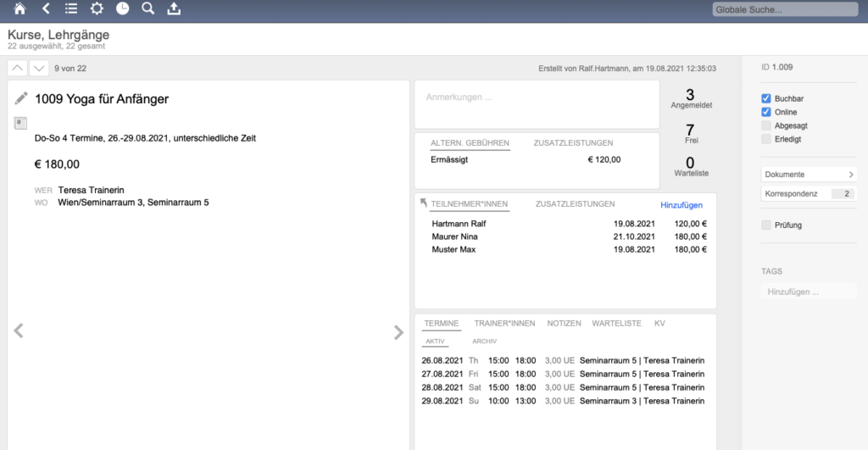The image size is (868, 450).
Task: Click Hinzufügen link to add participant
Action: pyautogui.click(x=682, y=205)
